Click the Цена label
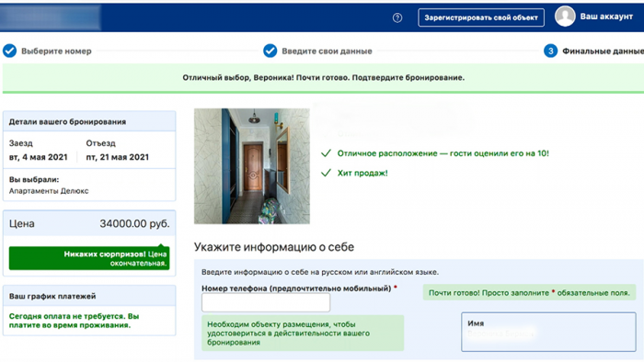This screenshot has width=644, height=362. pos(22,223)
